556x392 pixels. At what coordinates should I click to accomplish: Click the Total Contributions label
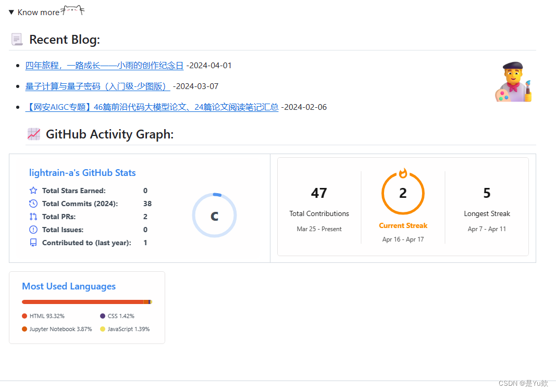coord(319,213)
